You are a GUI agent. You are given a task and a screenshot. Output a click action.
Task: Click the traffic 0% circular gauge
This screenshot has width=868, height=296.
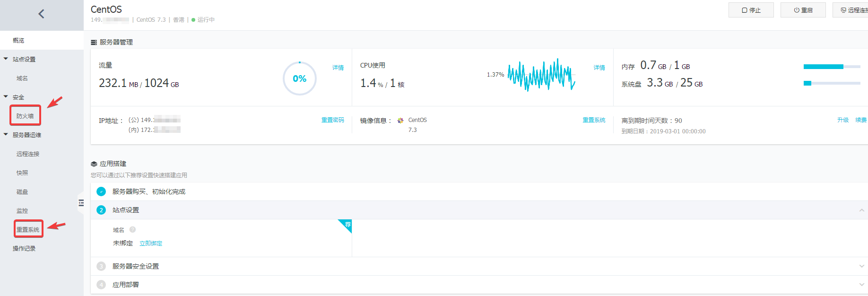(299, 78)
